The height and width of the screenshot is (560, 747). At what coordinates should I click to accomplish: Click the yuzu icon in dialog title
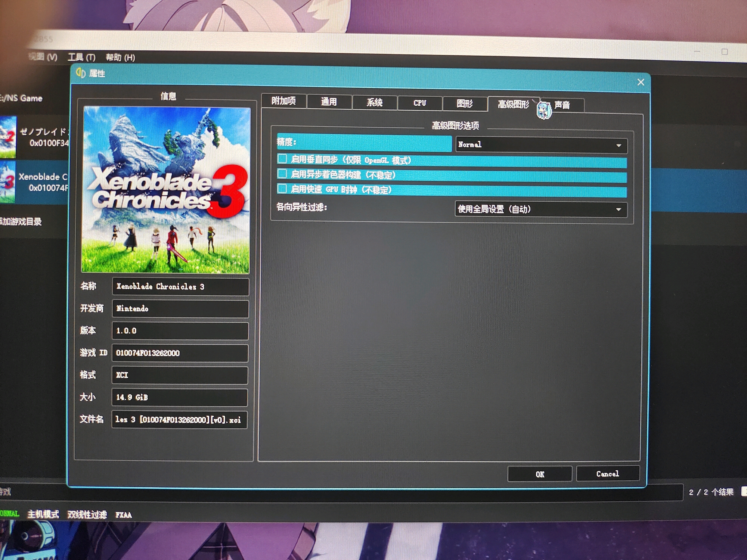81,72
